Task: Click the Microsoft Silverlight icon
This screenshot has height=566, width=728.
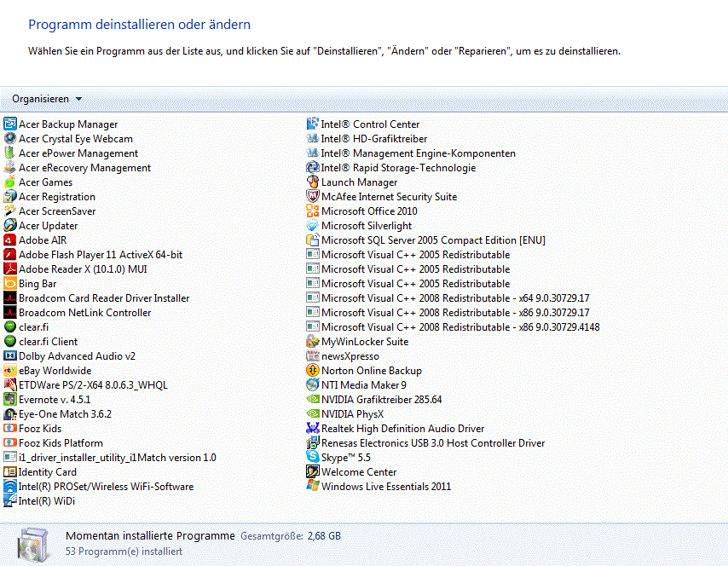Action: point(313,225)
